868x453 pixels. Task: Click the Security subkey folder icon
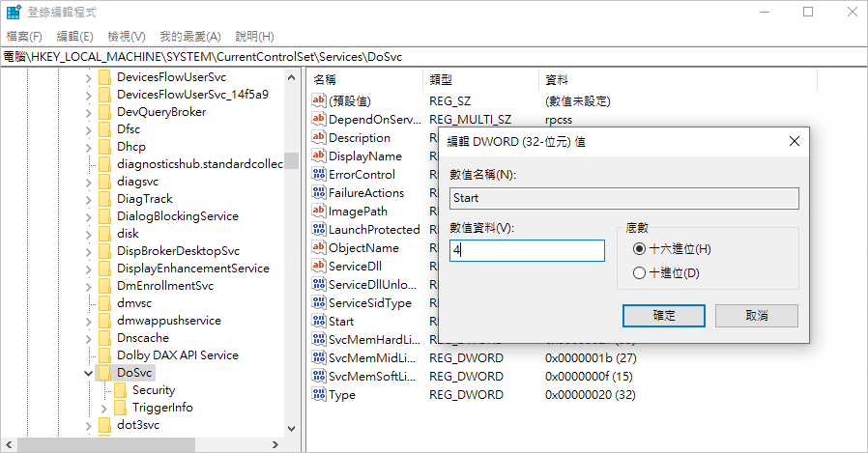(120, 390)
